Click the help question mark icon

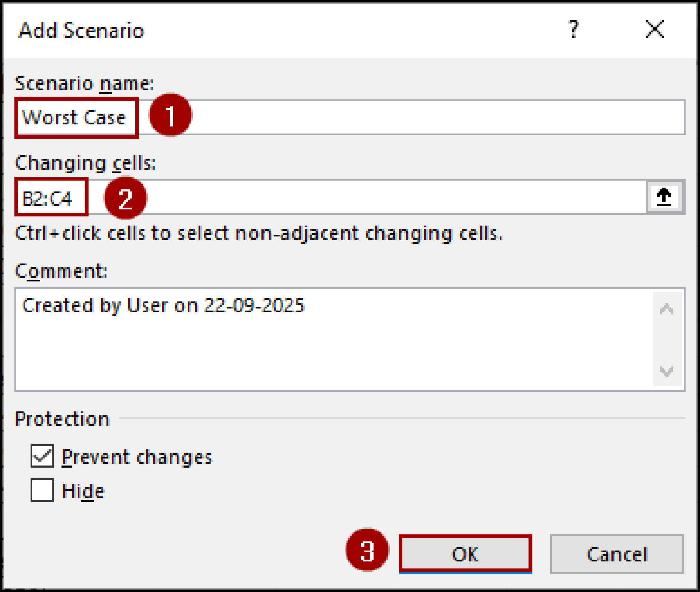(x=574, y=29)
